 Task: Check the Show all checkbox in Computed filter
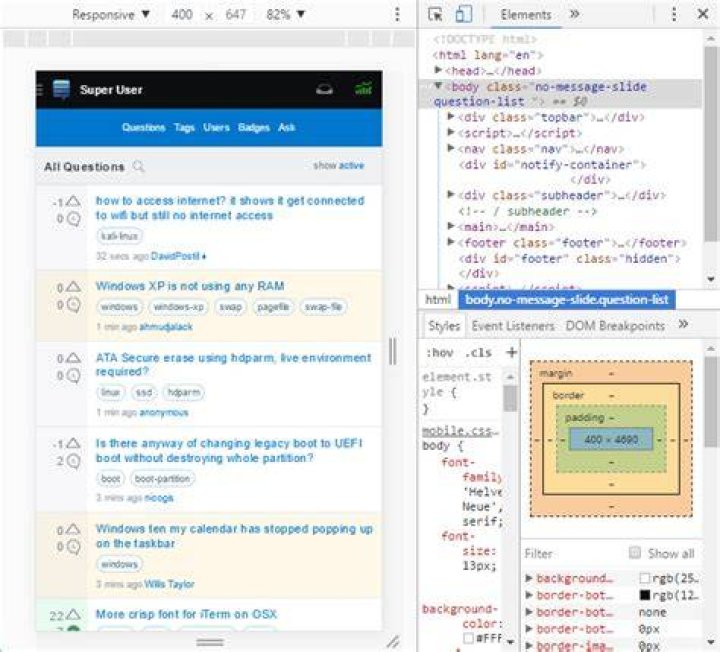coord(635,552)
